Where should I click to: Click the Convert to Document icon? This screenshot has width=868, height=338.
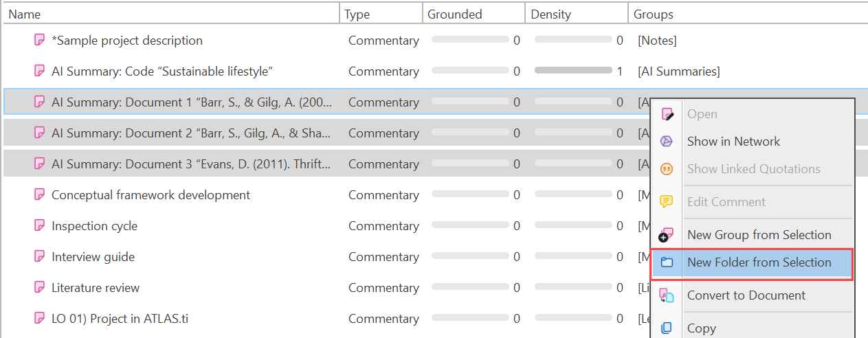(666, 295)
